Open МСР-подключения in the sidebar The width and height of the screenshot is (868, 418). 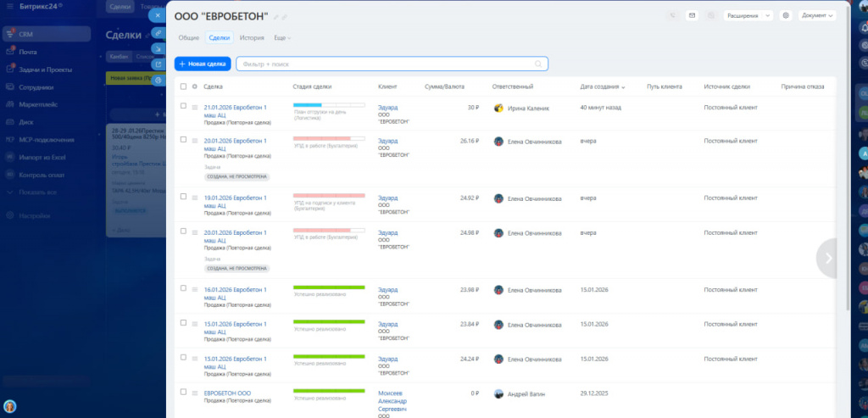coord(46,140)
